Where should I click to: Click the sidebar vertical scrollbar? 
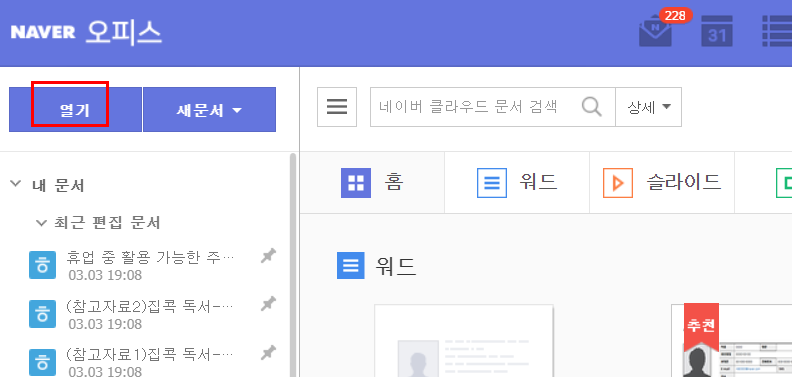click(293, 265)
